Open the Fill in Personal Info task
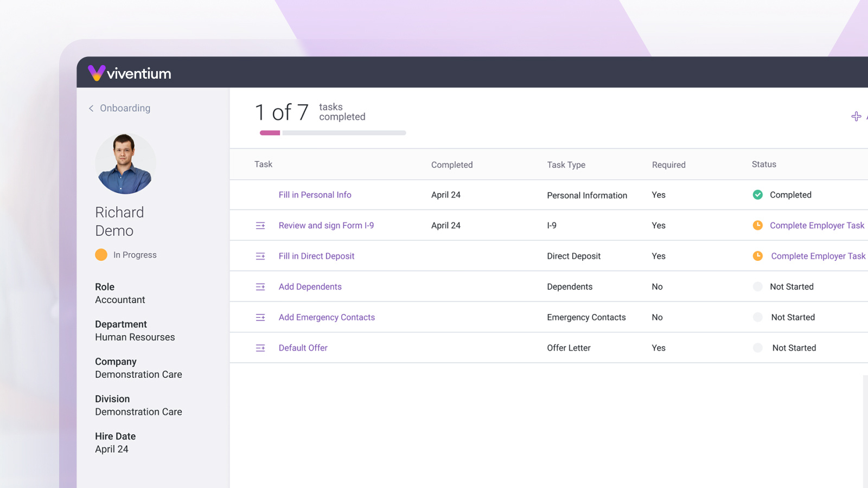The image size is (868, 488). click(x=315, y=195)
